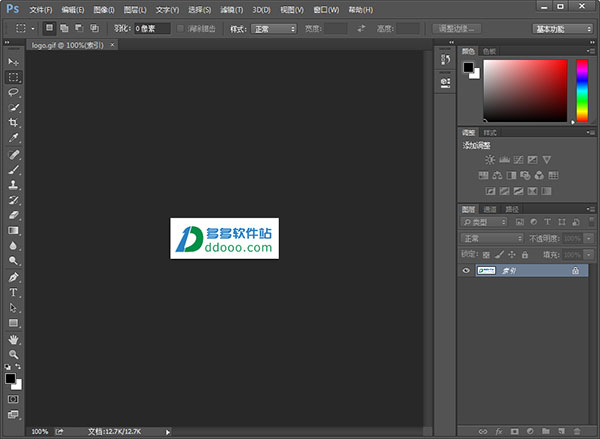Select the Dodge tool
This screenshot has height=439, width=600.
pos(13,261)
